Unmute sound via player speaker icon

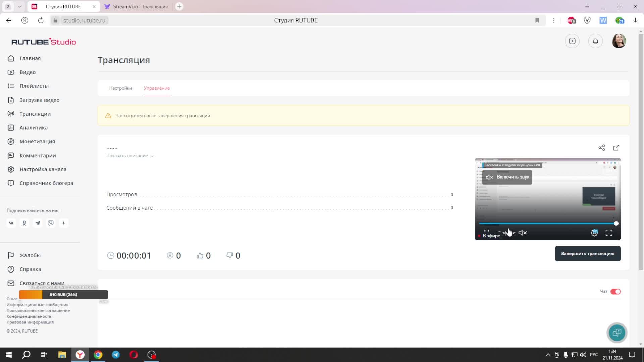[523, 233]
